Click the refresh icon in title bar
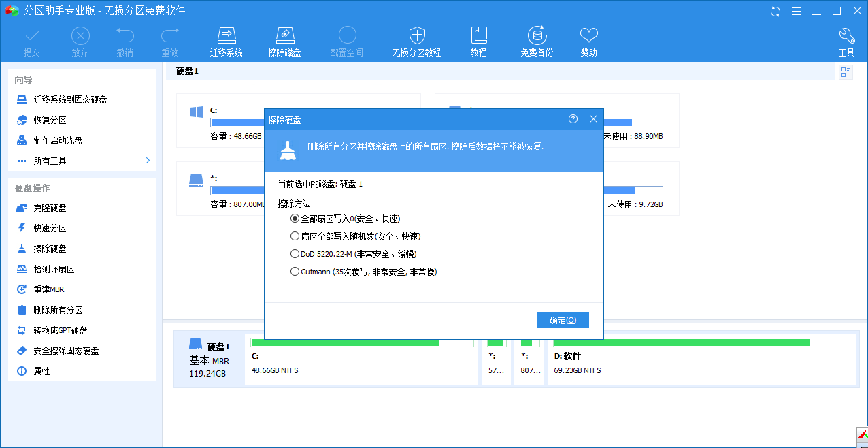Screen dimensions: 868x448 click(x=775, y=11)
